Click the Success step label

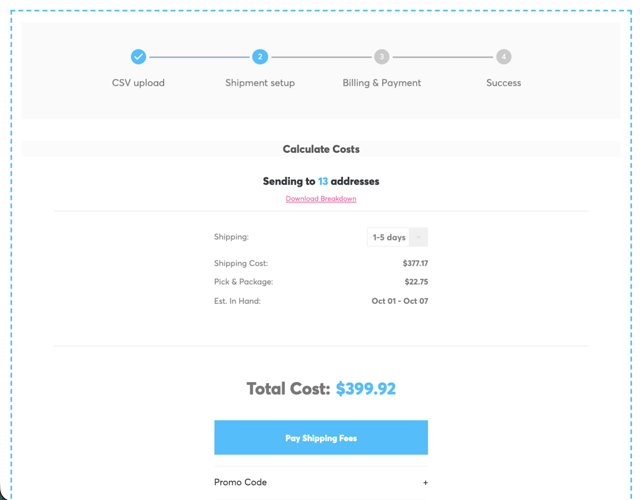tap(503, 83)
